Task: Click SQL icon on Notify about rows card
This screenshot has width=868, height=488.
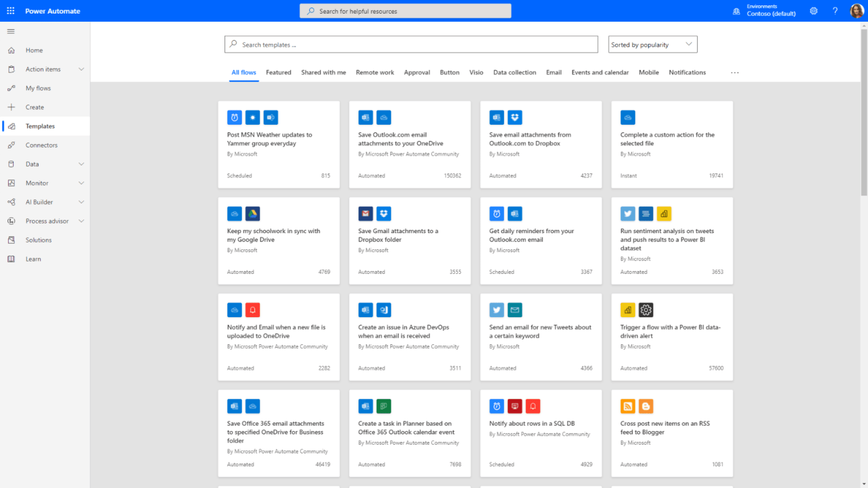Action: pos(515,406)
